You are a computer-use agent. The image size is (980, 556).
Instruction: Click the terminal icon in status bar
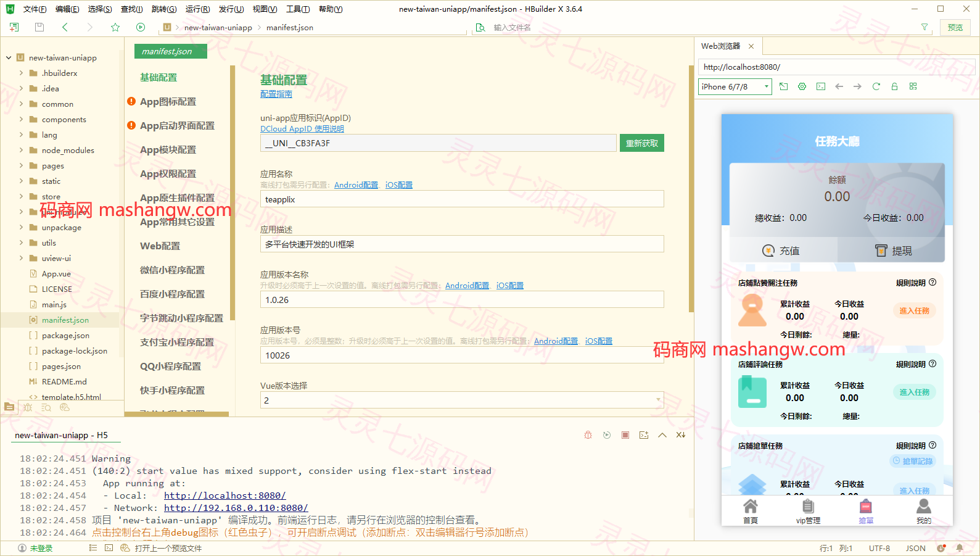[x=109, y=548]
